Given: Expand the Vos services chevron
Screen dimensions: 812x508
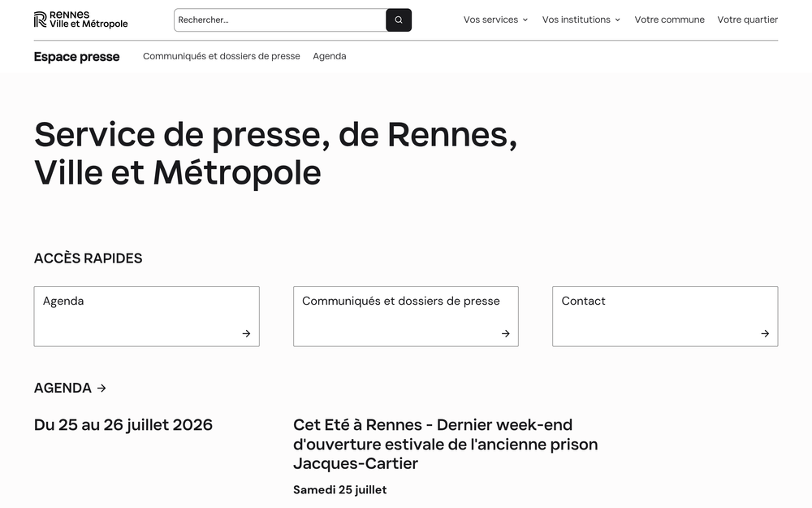Looking at the screenshot, I should pos(525,20).
